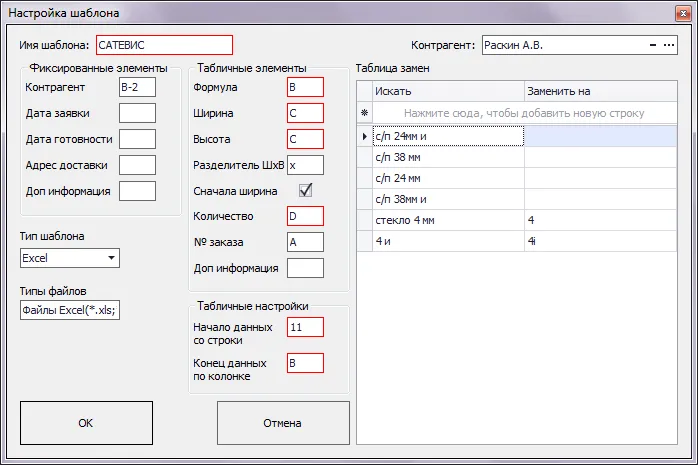Open Контрагент picker via ellipsis button
Viewport: 698px width, 465px height.
pyautogui.click(x=669, y=45)
